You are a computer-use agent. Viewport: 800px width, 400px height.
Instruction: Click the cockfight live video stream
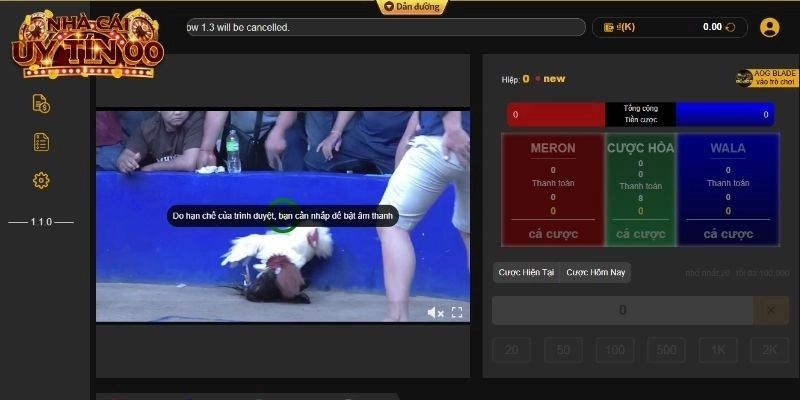click(x=283, y=216)
